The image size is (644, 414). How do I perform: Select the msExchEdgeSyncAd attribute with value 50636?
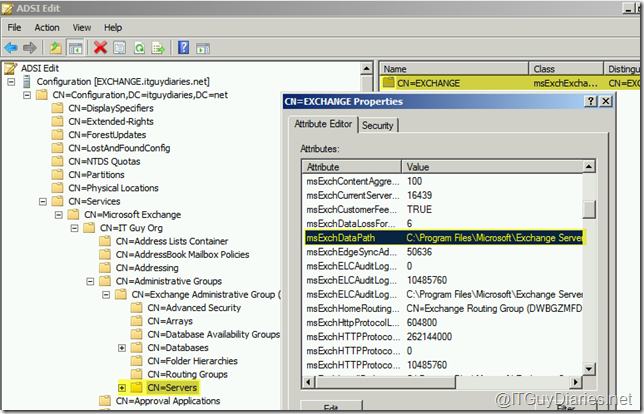(x=444, y=252)
